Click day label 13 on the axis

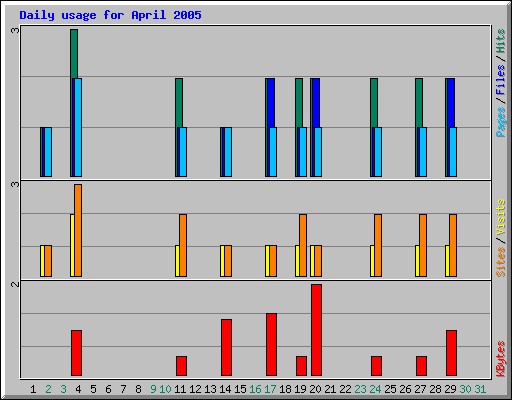tap(210, 389)
